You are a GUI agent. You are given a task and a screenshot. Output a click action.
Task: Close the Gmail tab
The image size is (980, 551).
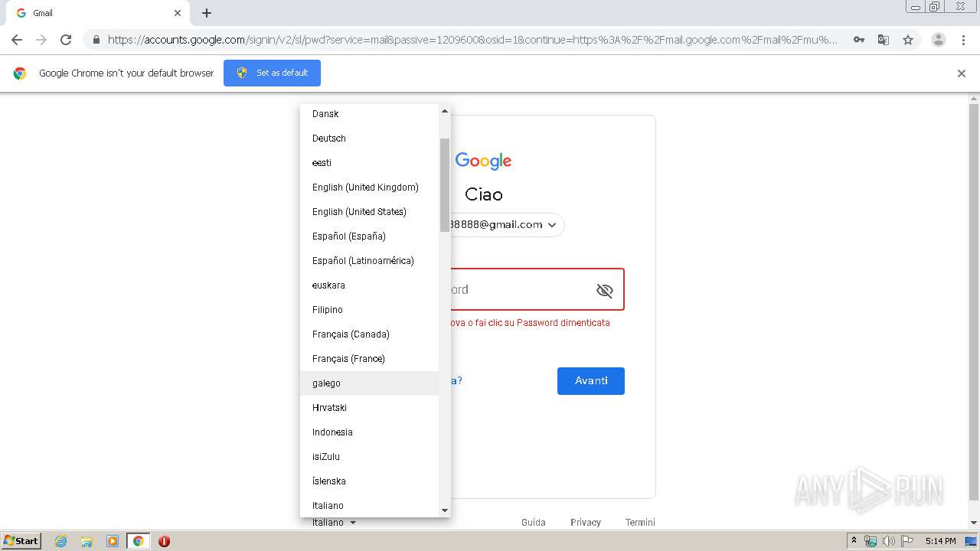coord(178,13)
